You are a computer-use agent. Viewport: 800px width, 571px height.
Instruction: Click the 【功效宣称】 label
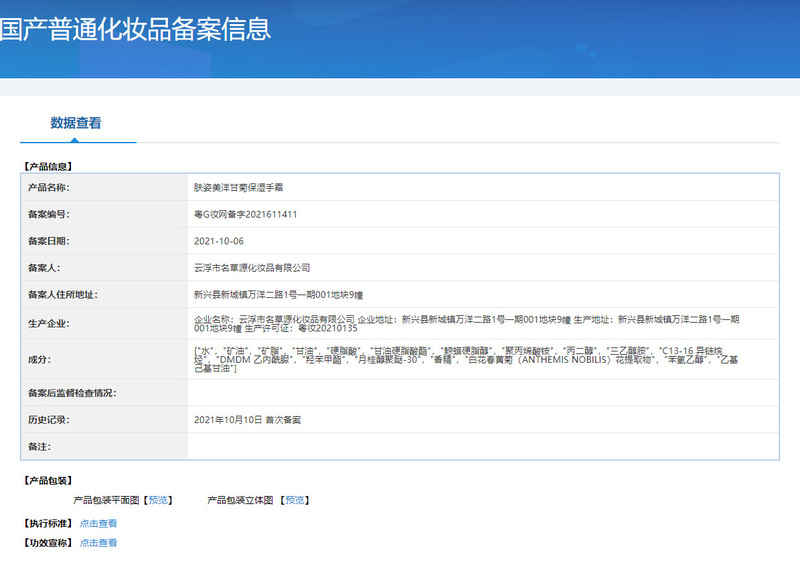pos(48,543)
